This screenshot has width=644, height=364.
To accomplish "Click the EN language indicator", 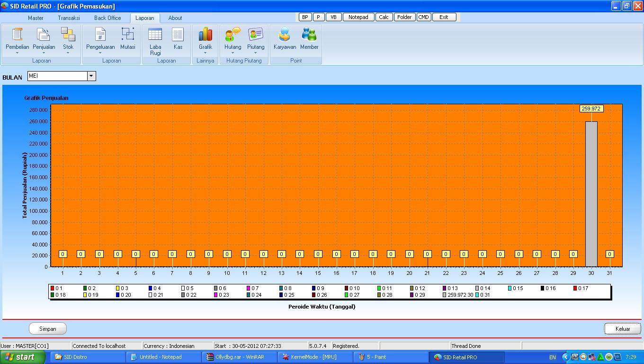I will pos(552,357).
